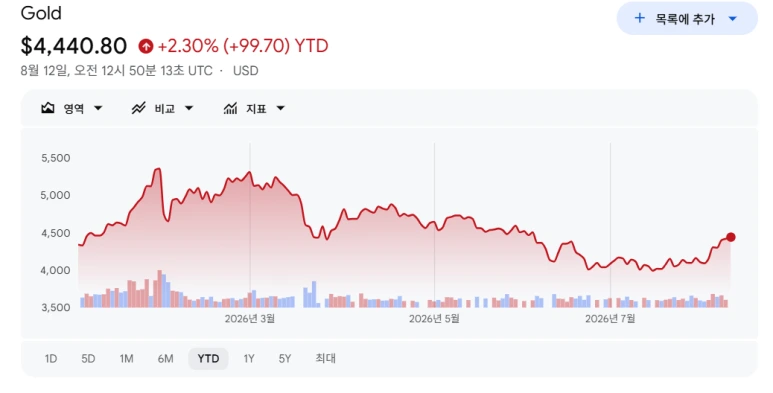The image size is (773, 393).
Task: Switch to the 1M time range
Action: click(126, 358)
